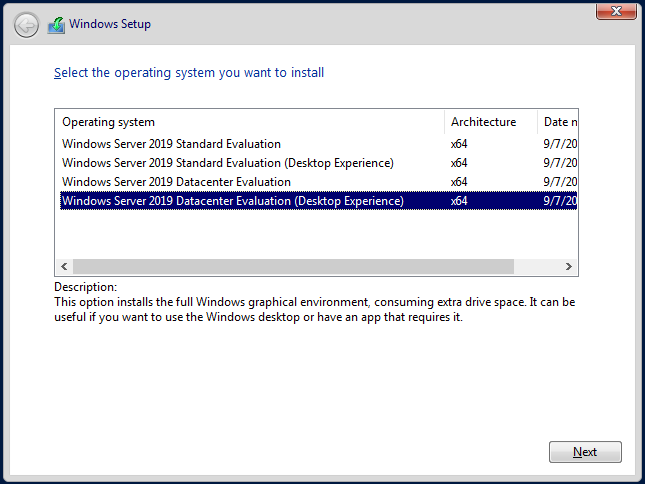This screenshot has width=645, height=484.
Task: Click the scroll right arrow
Action: [x=568, y=266]
